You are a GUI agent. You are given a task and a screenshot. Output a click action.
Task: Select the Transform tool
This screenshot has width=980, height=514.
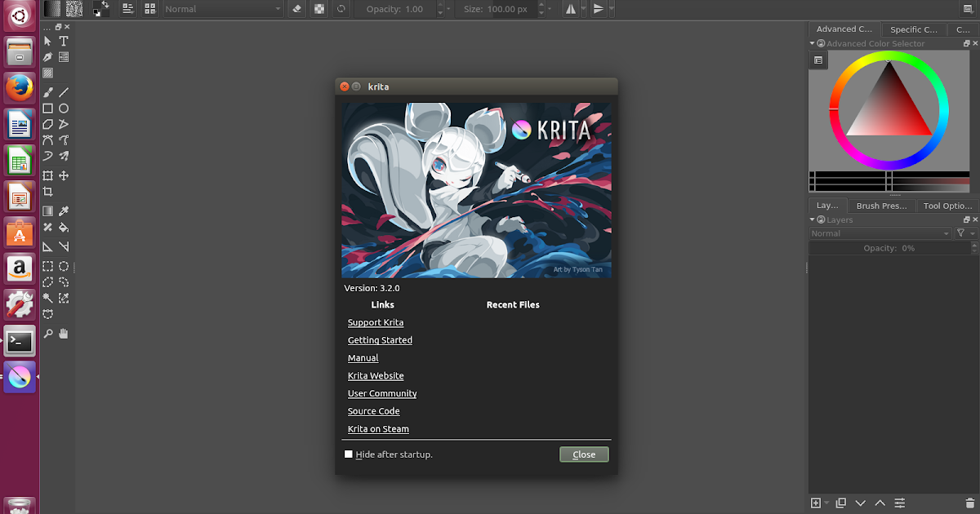point(48,175)
